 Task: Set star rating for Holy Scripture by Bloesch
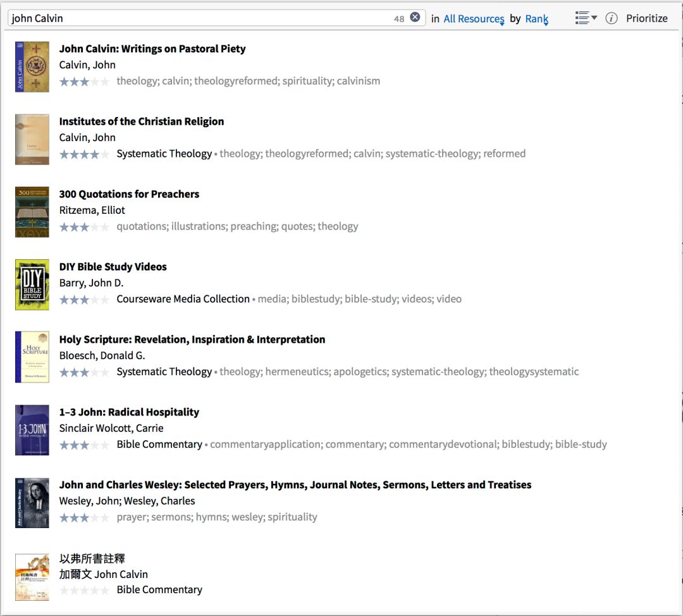(x=84, y=373)
